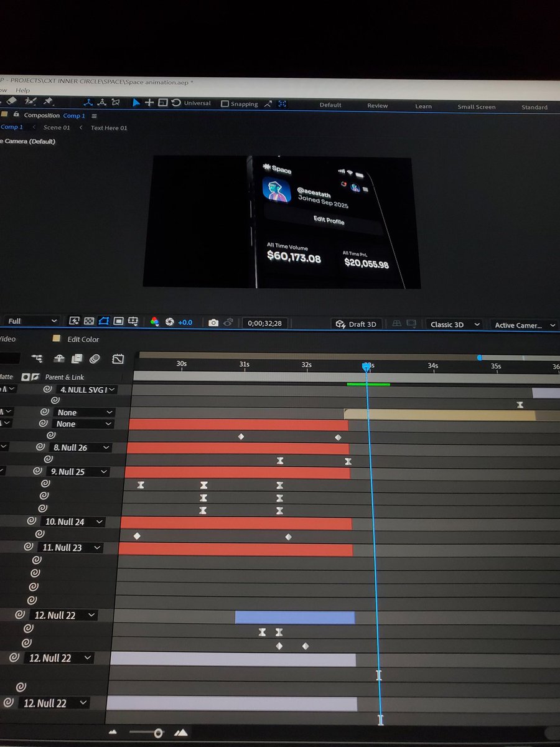Open the Active Camera view dropdown

(x=523, y=325)
